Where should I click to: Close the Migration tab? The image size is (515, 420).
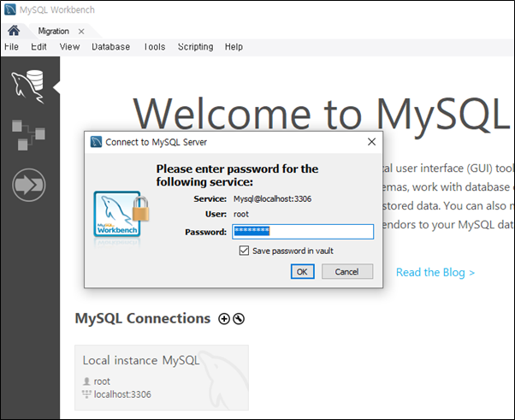pos(81,32)
